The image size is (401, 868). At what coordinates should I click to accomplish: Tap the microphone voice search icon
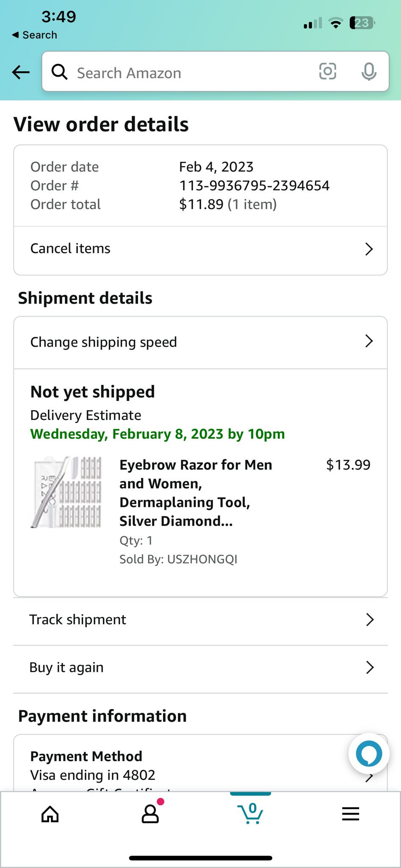(x=369, y=72)
